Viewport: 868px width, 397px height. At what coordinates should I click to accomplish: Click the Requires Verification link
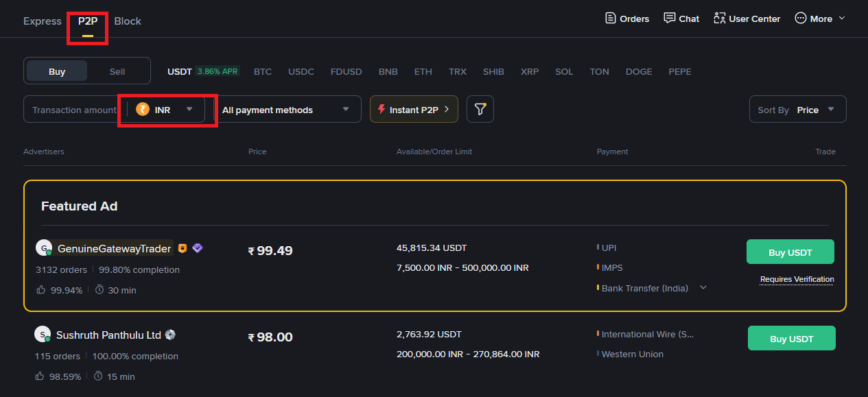pos(797,279)
